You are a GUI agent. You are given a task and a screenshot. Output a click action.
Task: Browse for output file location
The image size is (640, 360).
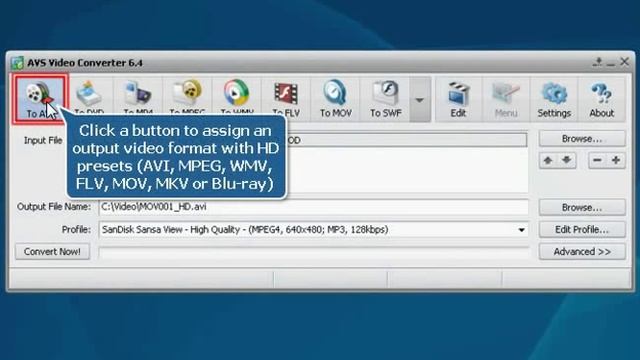[582, 207]
